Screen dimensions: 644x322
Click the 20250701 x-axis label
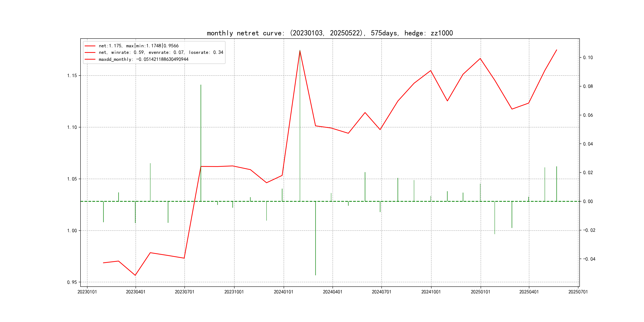(578, 292)
